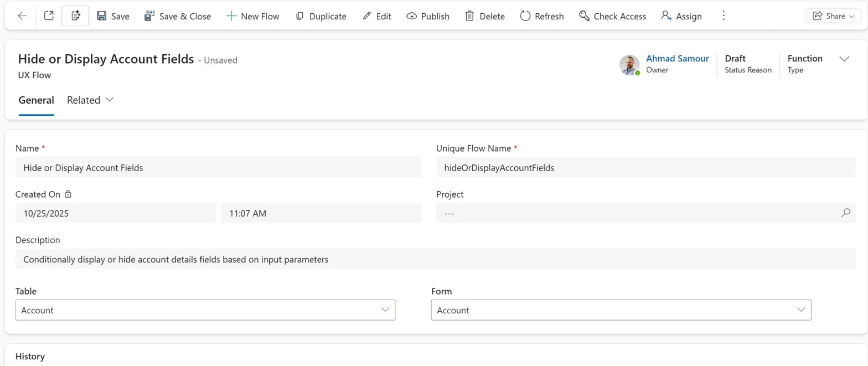Open owner Ahmad Samour link
Screen dimensions: 868x366
(678, 58)
